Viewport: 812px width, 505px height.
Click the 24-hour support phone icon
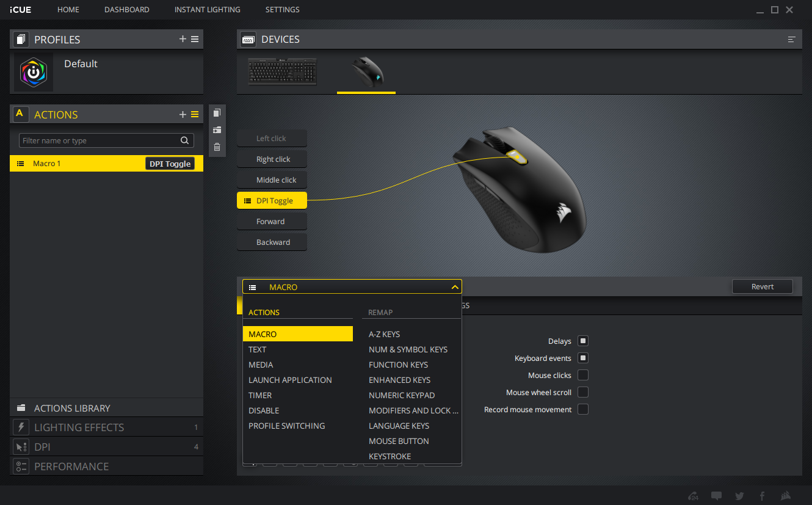pos(693,496)
